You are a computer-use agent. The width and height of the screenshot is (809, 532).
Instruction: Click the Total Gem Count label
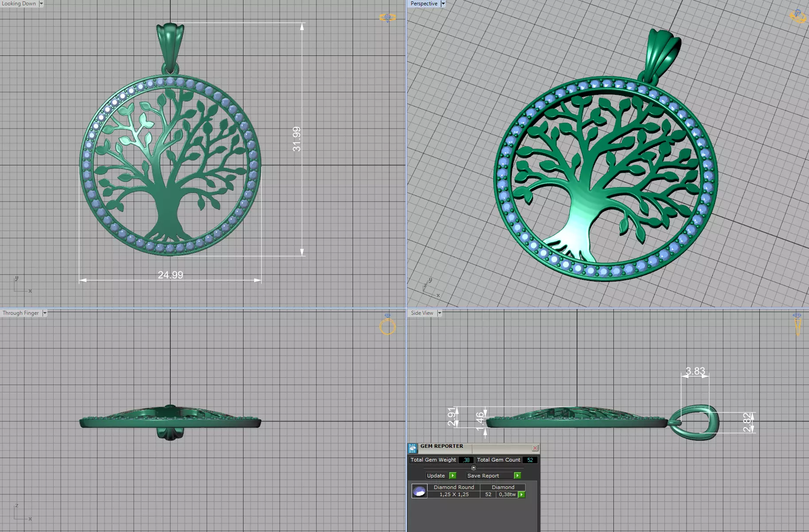tap(499, 460)
